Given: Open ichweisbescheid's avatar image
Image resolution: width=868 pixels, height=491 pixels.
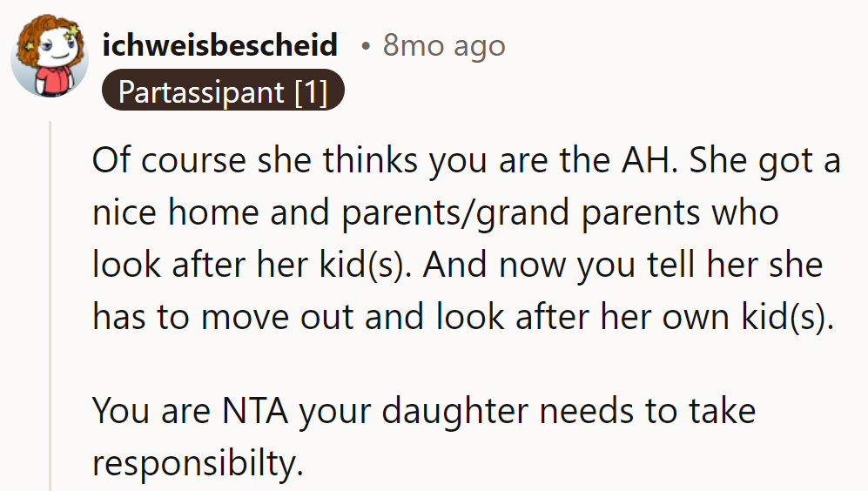Looking at the screenshot, I should [50, 56].
